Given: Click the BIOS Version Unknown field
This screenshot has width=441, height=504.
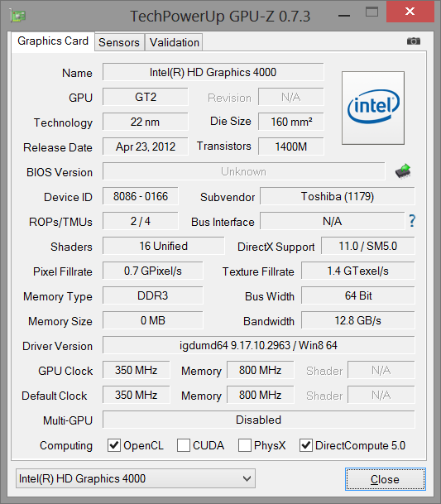Looking at the screenshot, I should pos(243,171).
